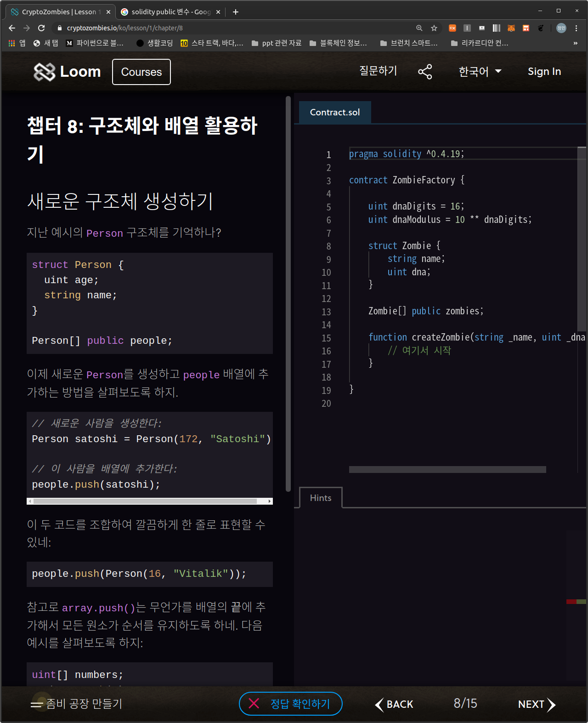Open 좀비 공장 만들기 lesson title

pyautogui.click(x=84, y=704)
